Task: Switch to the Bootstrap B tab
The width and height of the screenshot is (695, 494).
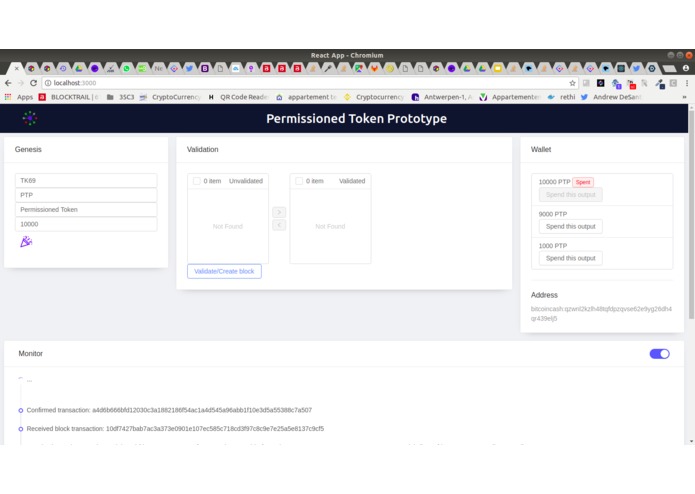Action: coord(205,68)
